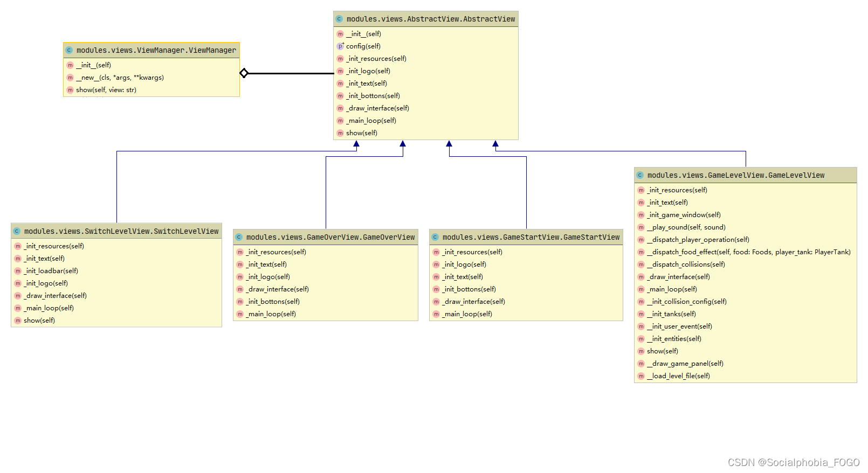
Task: Click GameStartView's _init_bottons(self) method
Action: 469,289
